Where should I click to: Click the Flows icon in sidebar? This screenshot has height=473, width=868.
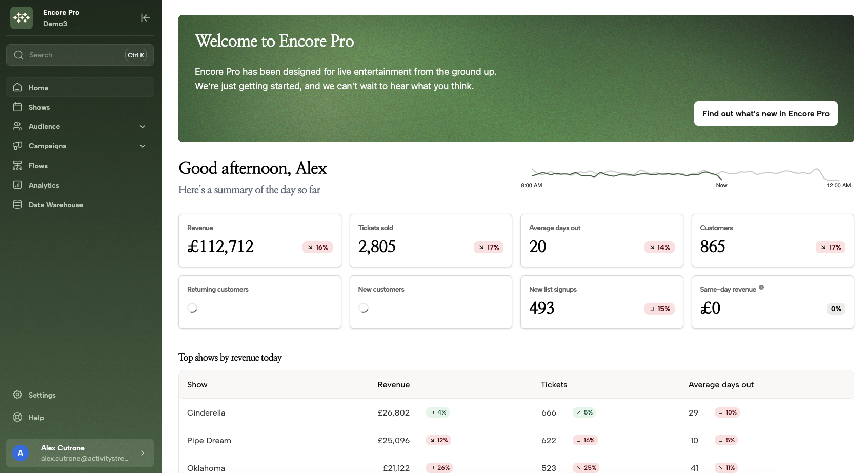17,165
